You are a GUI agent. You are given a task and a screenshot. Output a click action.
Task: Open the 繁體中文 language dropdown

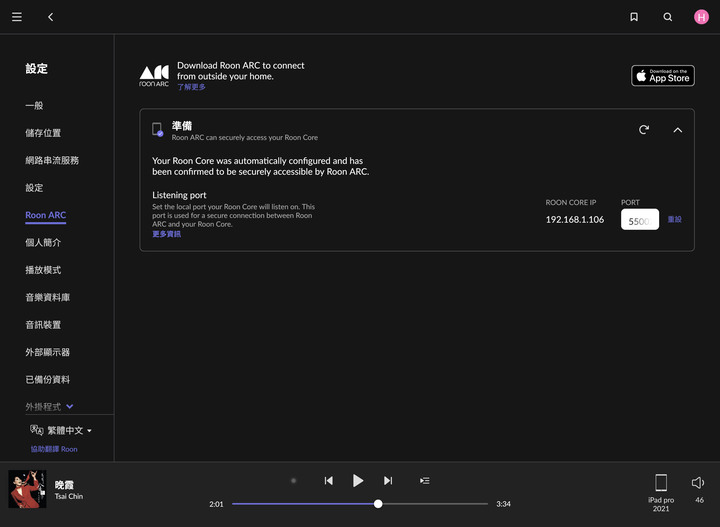point(70,430)
